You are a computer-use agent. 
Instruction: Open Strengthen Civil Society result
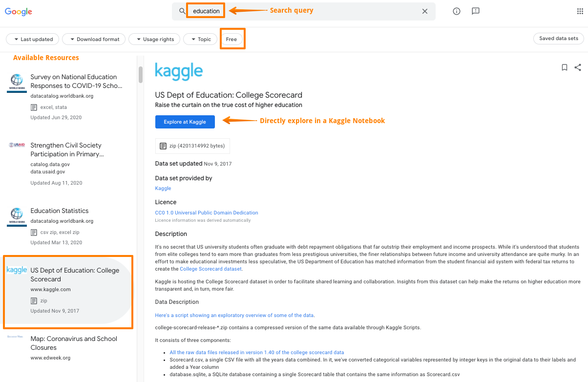coord(66,149)
